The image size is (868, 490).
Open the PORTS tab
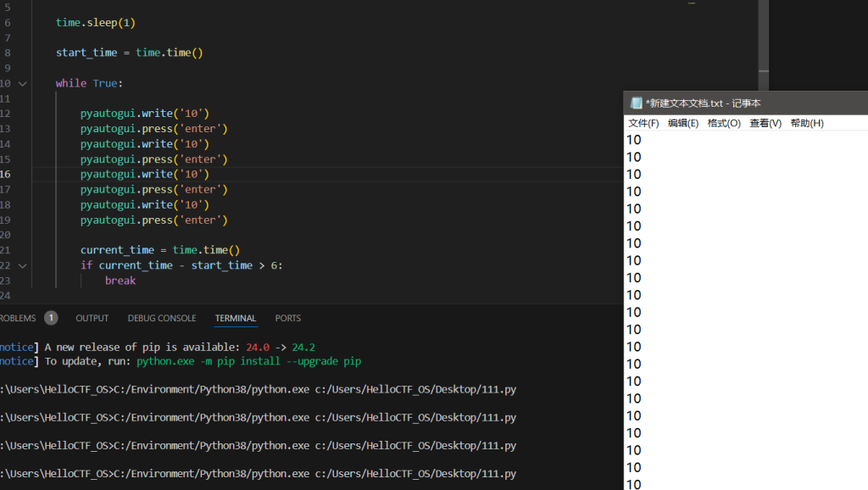tap(288, 319)
